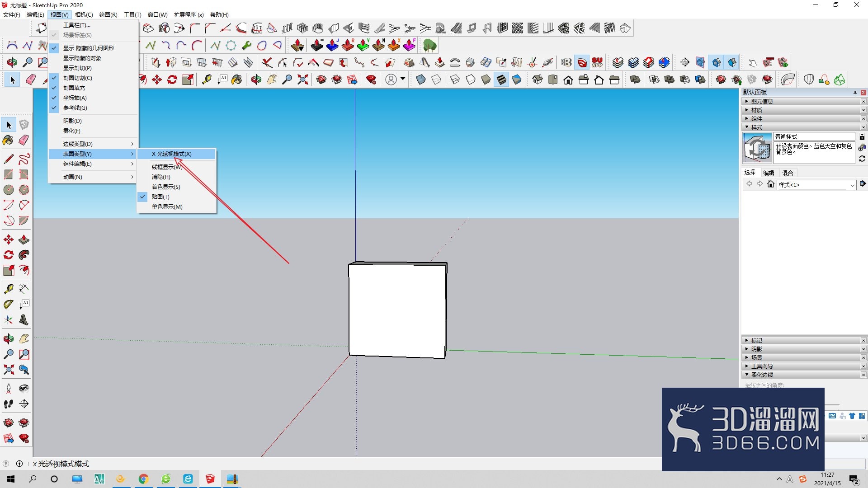The height and width of the screenshot is (488, 868).
Task: Open the 绘图(R) menu
Action: point(108,15)
